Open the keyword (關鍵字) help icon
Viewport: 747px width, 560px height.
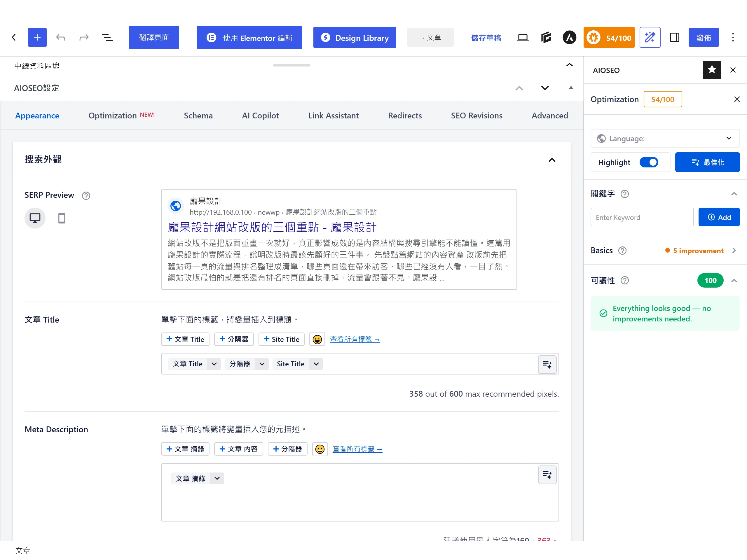pos(625,194)
